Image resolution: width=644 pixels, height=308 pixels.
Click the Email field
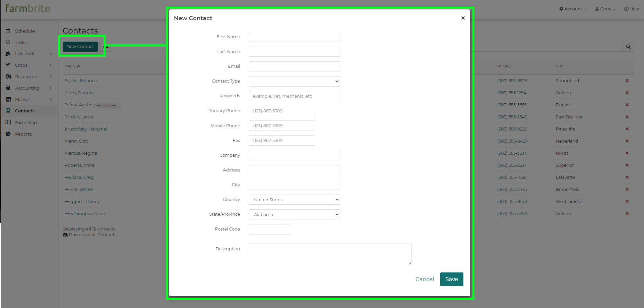(295, 66)
